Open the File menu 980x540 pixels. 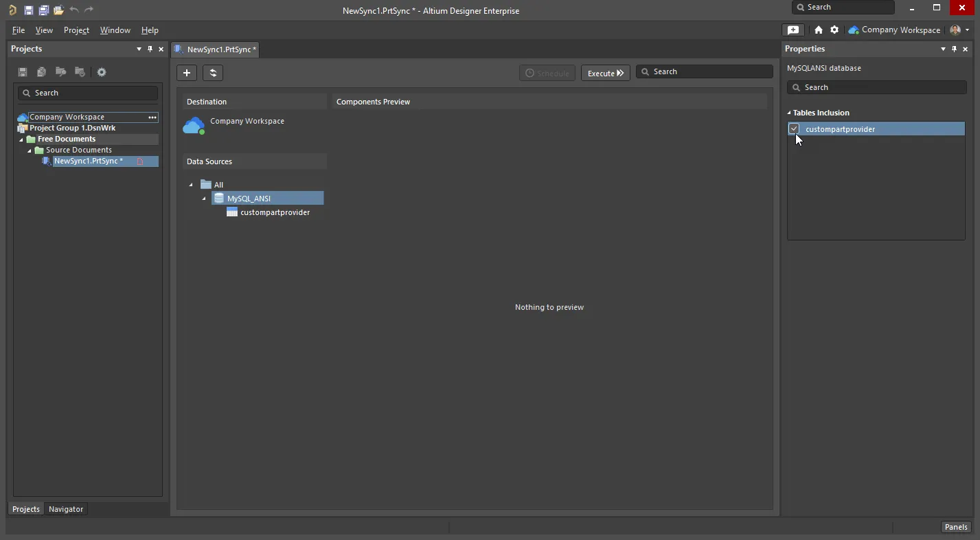pyautogui.click(x=19, y=30)
